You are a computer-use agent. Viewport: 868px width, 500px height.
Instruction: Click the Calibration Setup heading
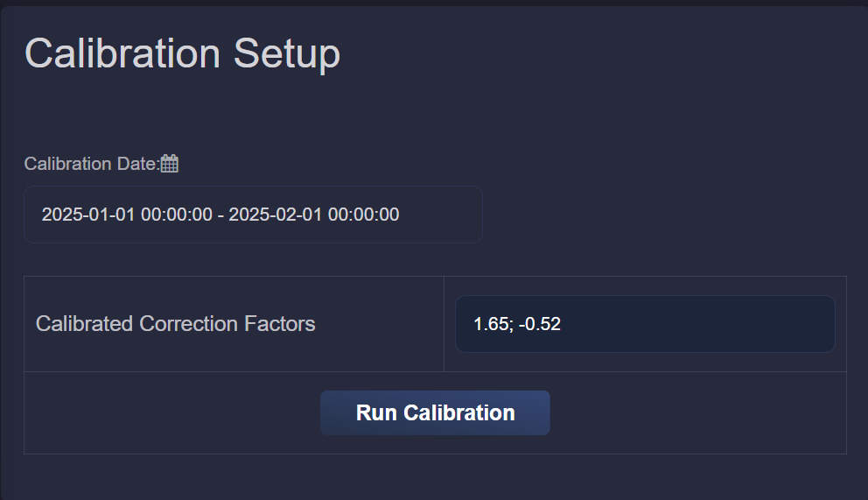[x=182, y=53]
